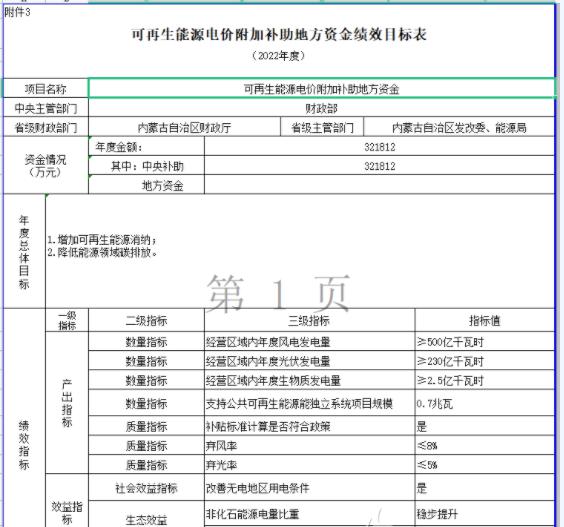Select the 年度金额： label cell
This screenshot has width=564, height=527.
click(146, 147)
